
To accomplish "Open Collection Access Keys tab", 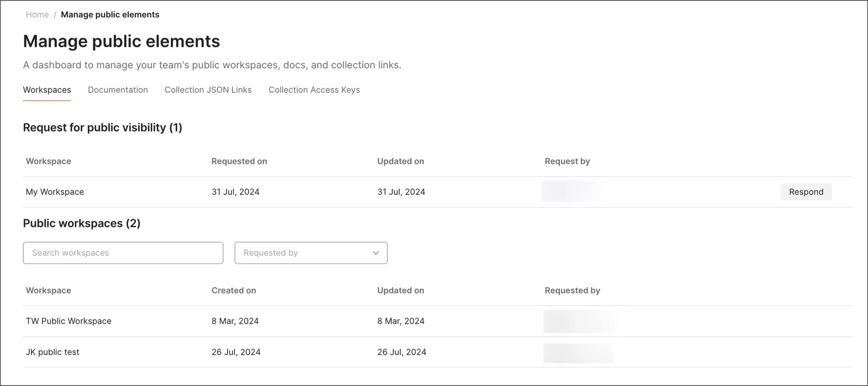I will pos(314,90).
